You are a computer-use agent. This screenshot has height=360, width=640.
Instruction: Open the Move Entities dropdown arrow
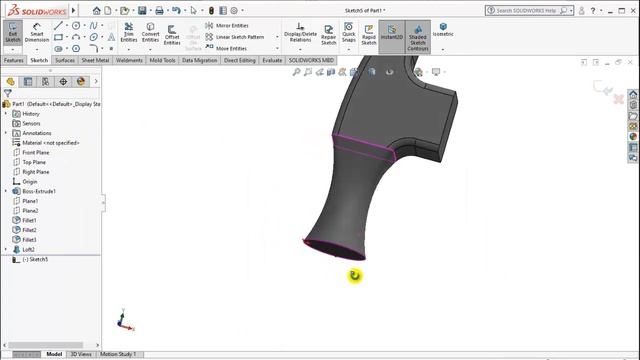[277, 49]
